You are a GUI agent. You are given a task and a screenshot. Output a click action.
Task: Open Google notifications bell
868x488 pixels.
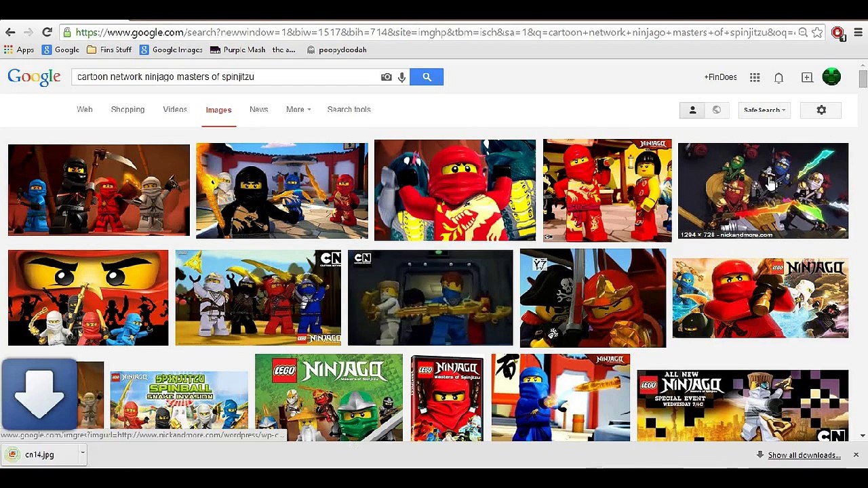click(x=779, y=78)
